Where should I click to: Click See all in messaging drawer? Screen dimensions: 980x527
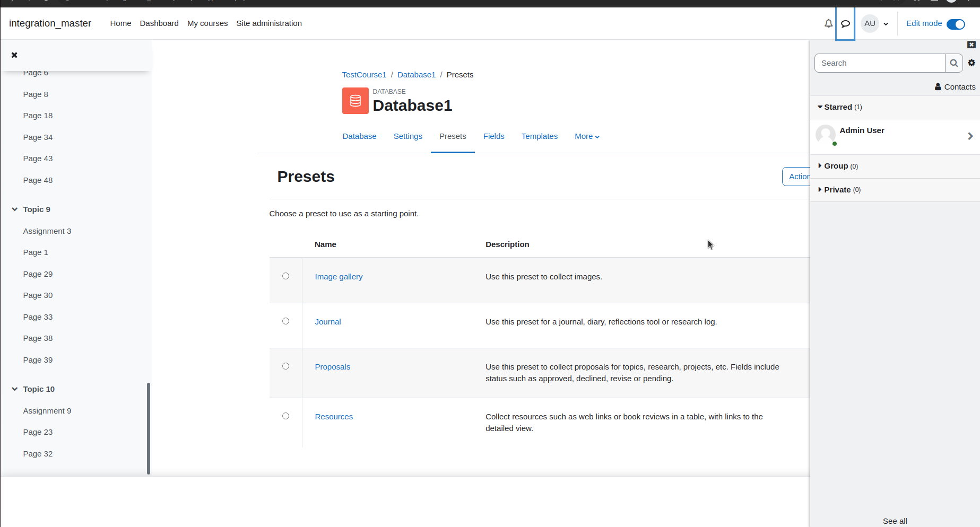pyautogui.click(x=895, y=521)
